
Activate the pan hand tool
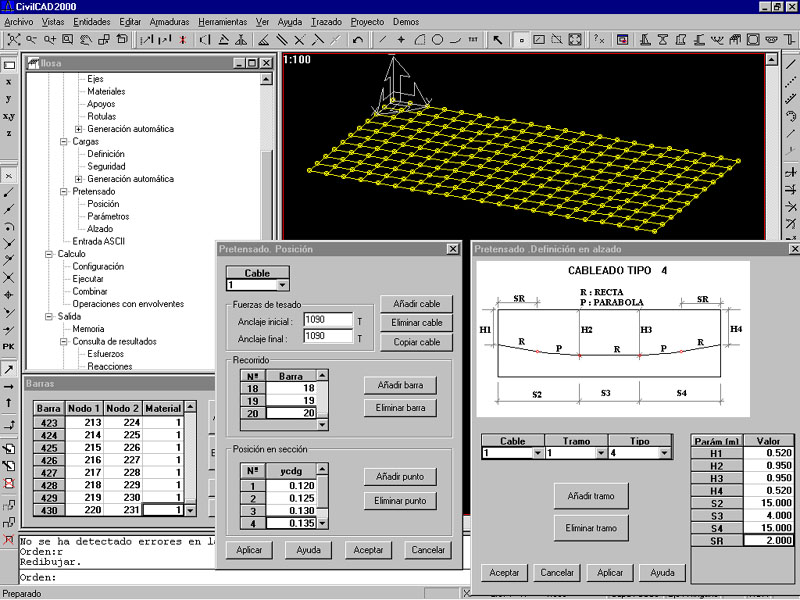pos(86,40)
